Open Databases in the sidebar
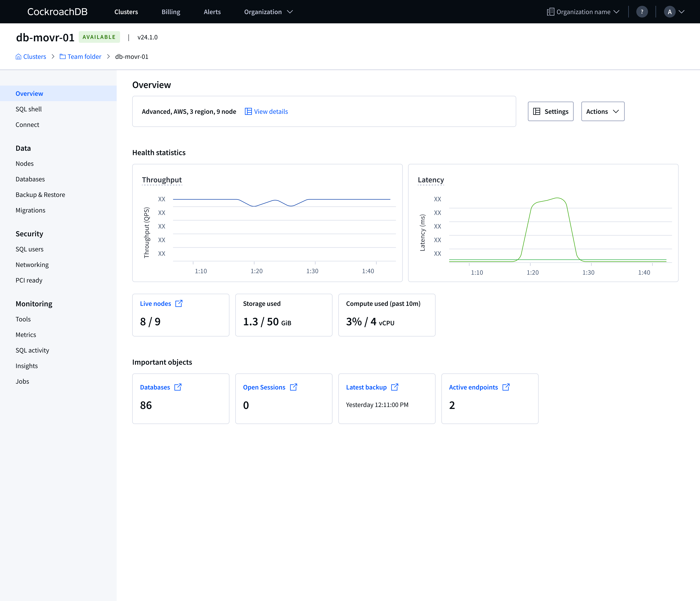Screen dimensions: 700x601 click(30, 179)
